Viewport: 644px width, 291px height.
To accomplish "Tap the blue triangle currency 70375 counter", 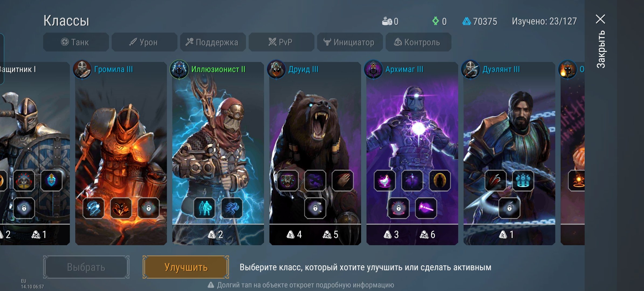I will pyautogui.click(x=480, y=21).
